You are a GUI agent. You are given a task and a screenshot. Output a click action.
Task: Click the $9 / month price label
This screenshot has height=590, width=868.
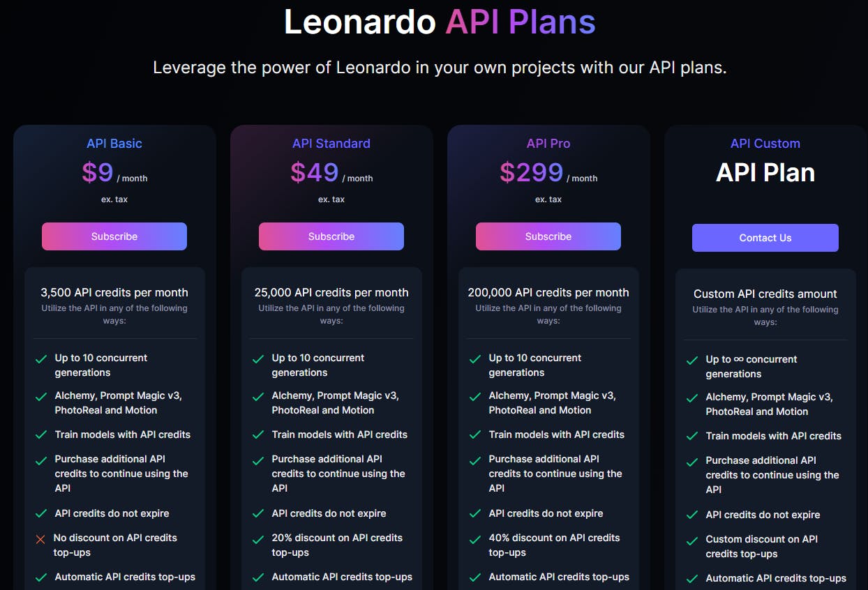(114, 173)
